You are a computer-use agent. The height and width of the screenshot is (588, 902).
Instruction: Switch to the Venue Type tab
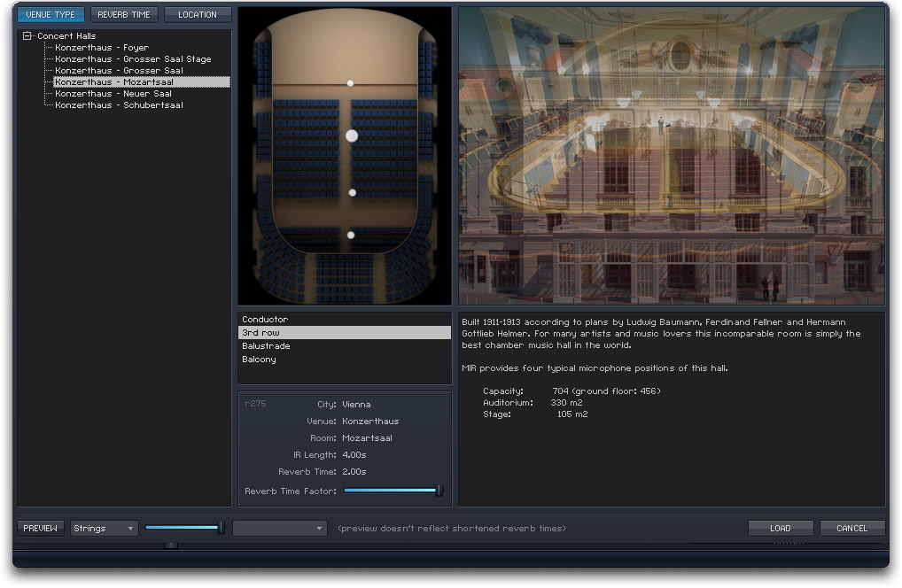pyautogui.click(x=51, y=14)
